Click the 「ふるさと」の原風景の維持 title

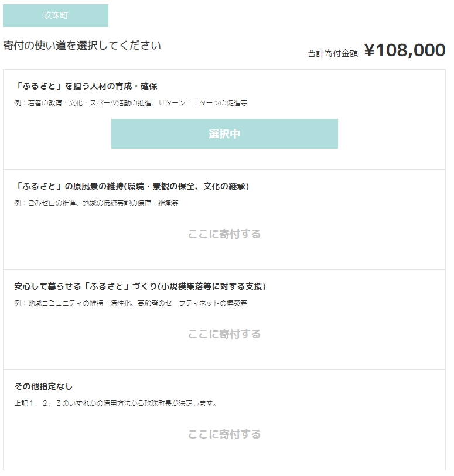[131, 186]
